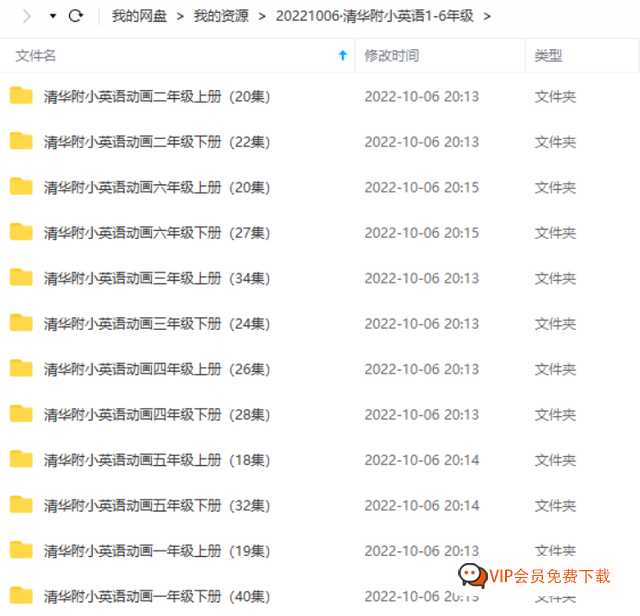Click 清华附小英语动画一年级上册 (19集) folder name

(x=157, y=551)
